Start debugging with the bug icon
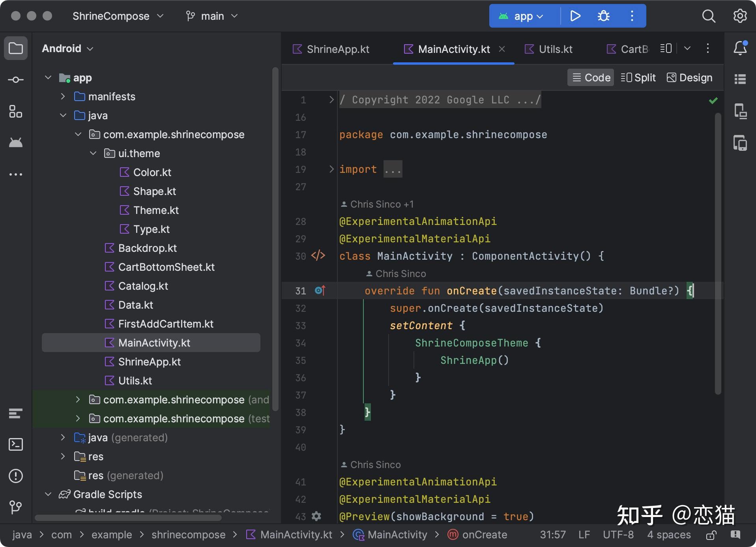The height and width of the screenshot is (547, 756). [x=603, y=16]
